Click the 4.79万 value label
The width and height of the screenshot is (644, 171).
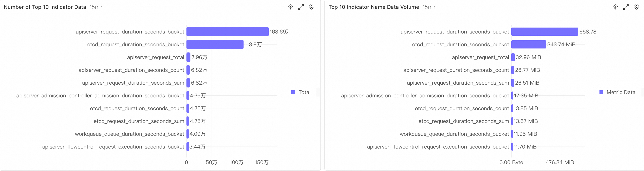coord(198,95)
